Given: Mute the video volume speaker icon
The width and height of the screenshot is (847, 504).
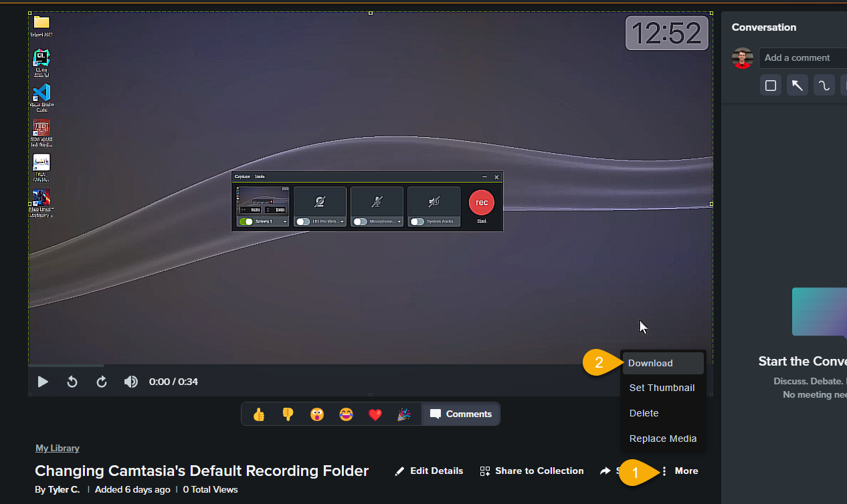Looking at the screenshot, I should pyautogui.click(x=131, y=382).
